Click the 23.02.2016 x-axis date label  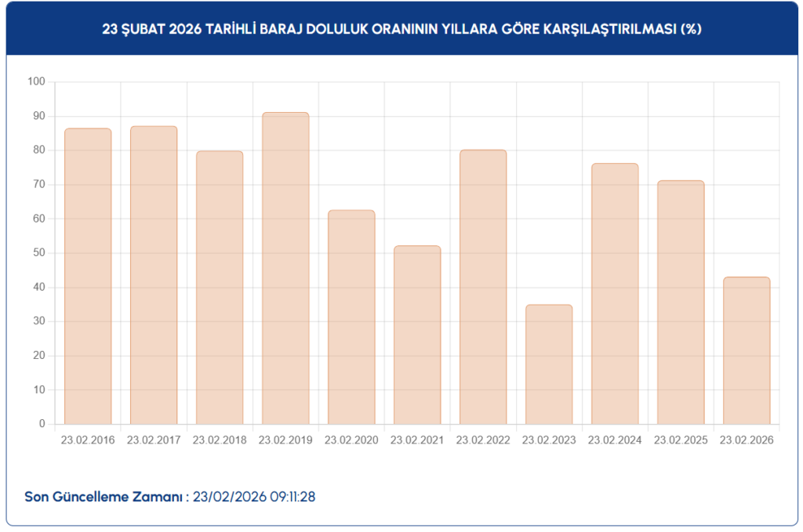pyautogui.click(x=88, y=440)
